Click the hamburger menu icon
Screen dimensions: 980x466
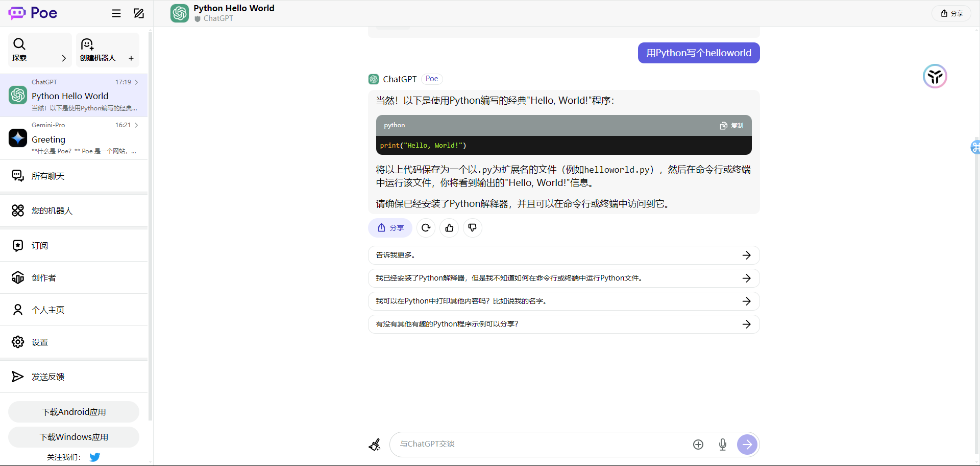(x=116, y=13)
